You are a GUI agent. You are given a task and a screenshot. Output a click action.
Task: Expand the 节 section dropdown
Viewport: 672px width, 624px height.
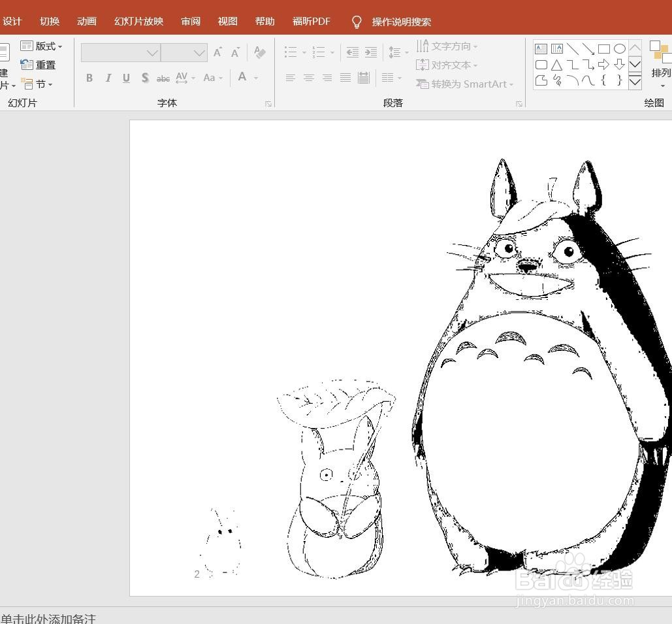tap(37, 84)
